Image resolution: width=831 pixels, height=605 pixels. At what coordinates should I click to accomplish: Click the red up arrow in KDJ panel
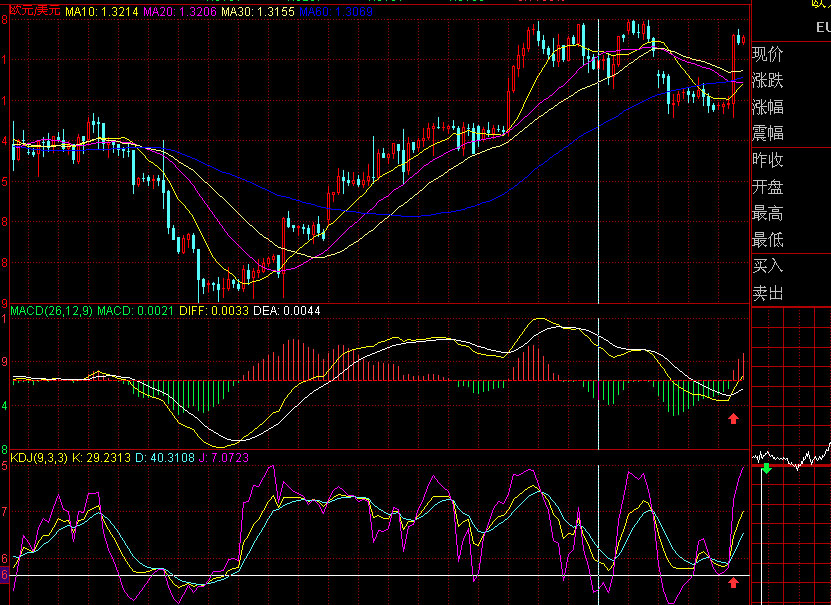pyautogui.click(x=733, y=583)
